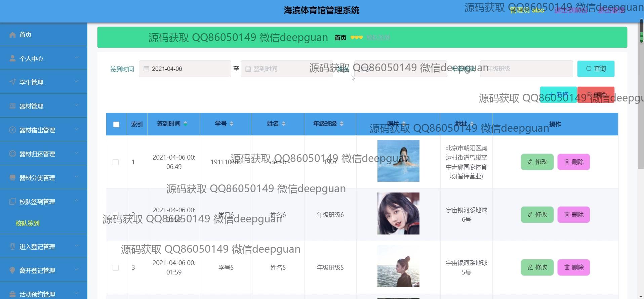The height and width of the screenshot is (299, 644).
Task: Click the calendar icon in start date field
Action: point(146,69)
